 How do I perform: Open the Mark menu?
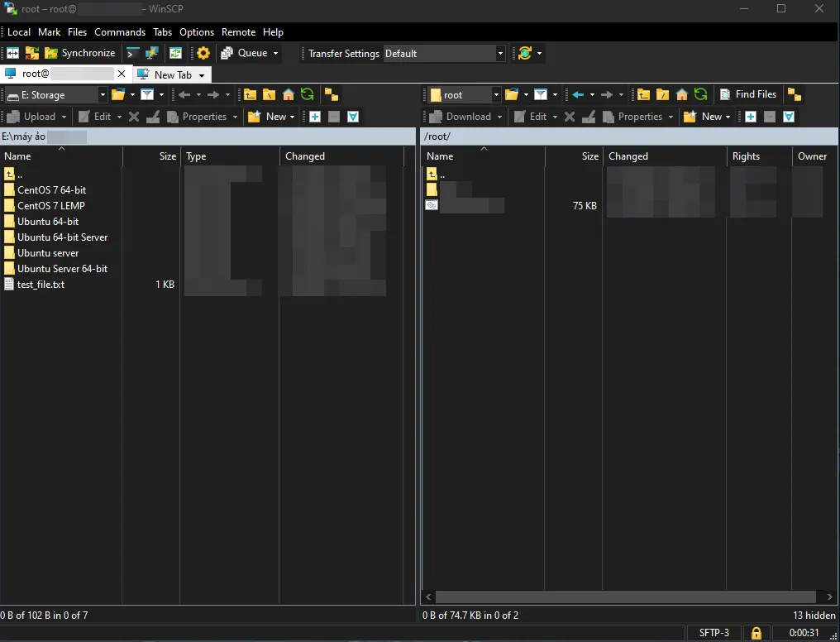(x=50, y=32)
